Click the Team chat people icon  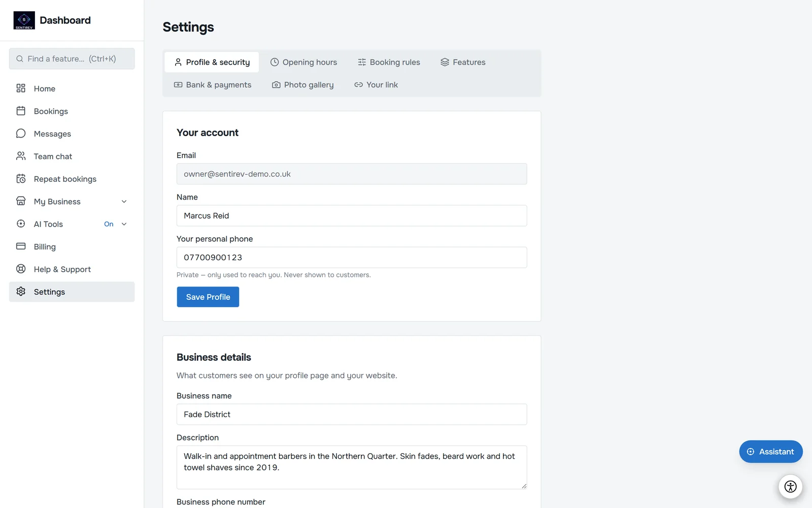tap(21, 156)
